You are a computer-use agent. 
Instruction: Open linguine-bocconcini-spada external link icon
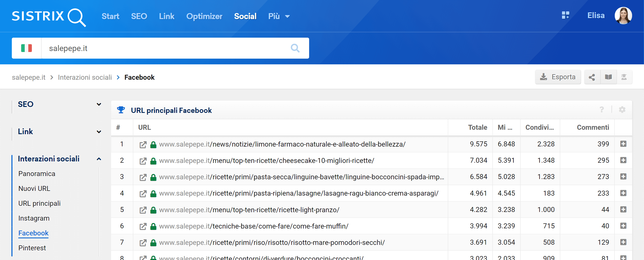point(143,177)
